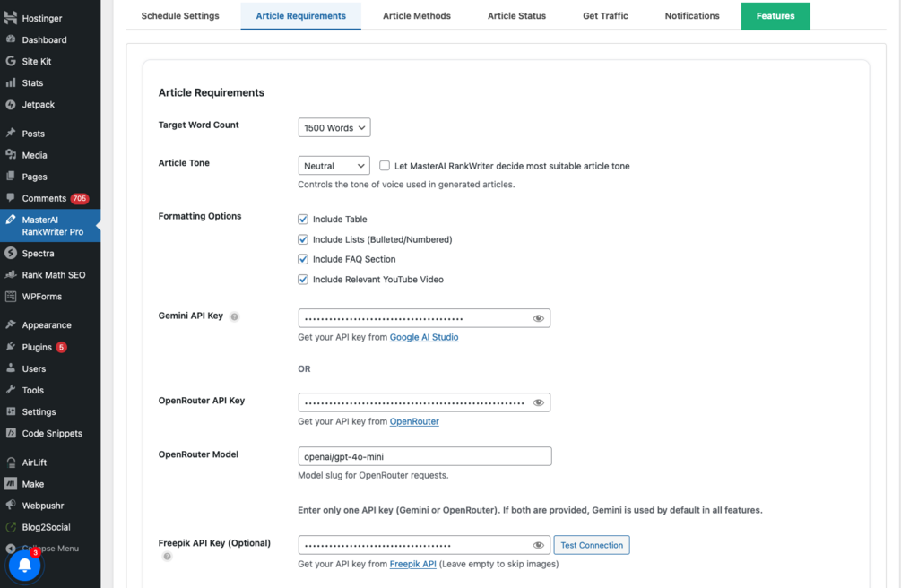
Task: Click the Code Snippets sidebar icon
Action: 11,434
